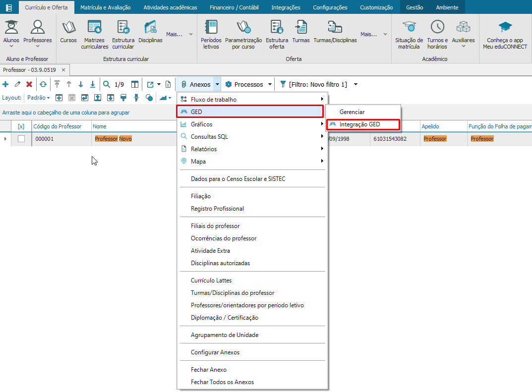Open the export icon dropdown arrow
The height and width of the screenshot is (392, 532).
pyautogui.click(x=159, y=84)
